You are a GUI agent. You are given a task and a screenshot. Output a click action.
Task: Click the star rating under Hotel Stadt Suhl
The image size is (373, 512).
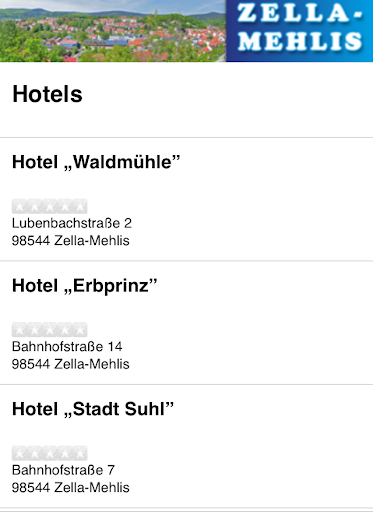coord(50,453)
